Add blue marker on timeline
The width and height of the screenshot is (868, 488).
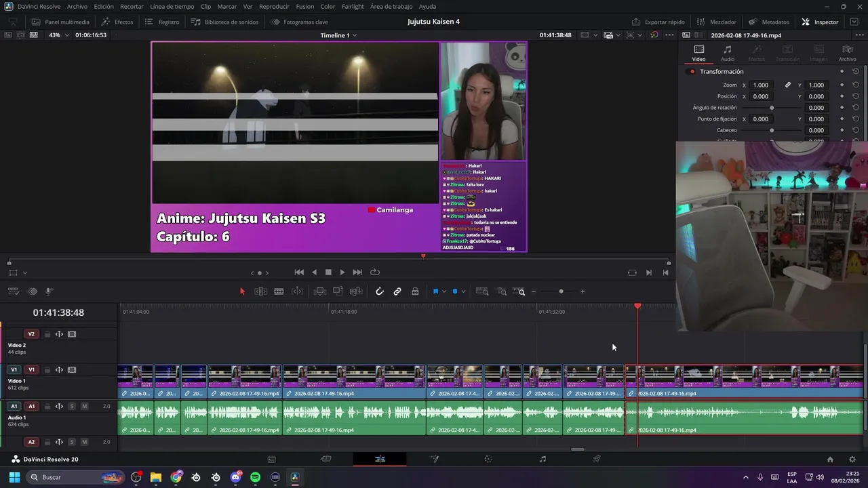tap(455, 291)
